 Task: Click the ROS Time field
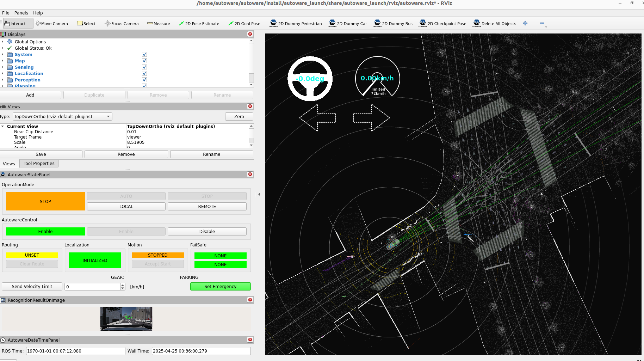[x=75, y=351]
